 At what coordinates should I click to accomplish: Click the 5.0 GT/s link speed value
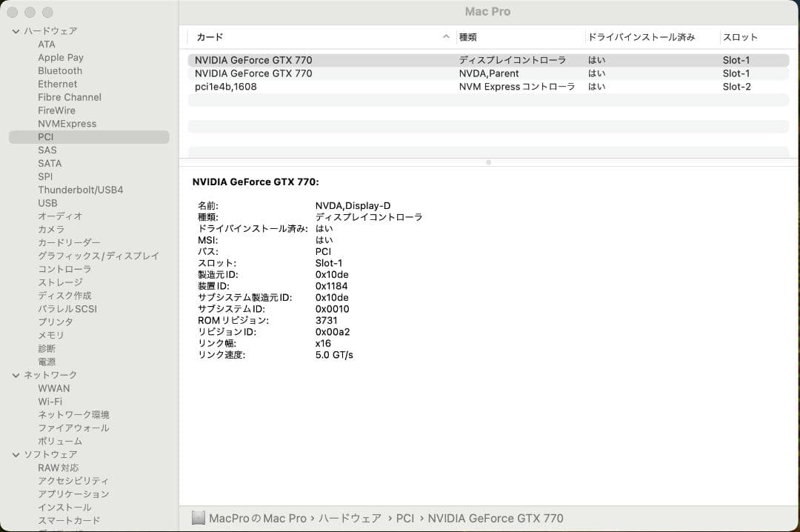[x=334, y=355]
